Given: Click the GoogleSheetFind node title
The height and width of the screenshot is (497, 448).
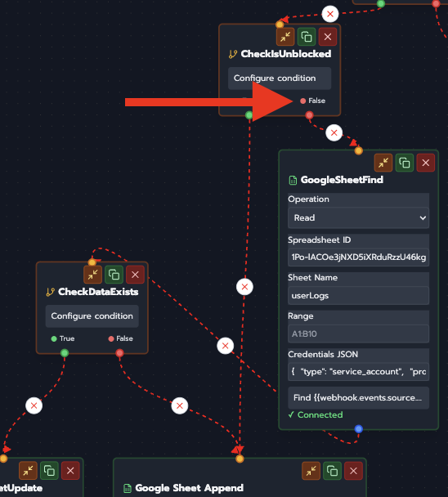Looking at the screenshot, I should click(x=342, y=180).
